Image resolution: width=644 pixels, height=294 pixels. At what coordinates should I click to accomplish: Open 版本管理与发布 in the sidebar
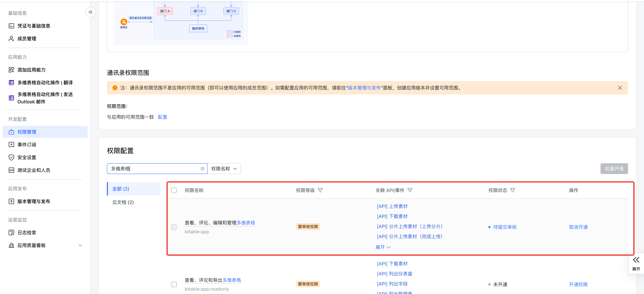coord(34,201)
